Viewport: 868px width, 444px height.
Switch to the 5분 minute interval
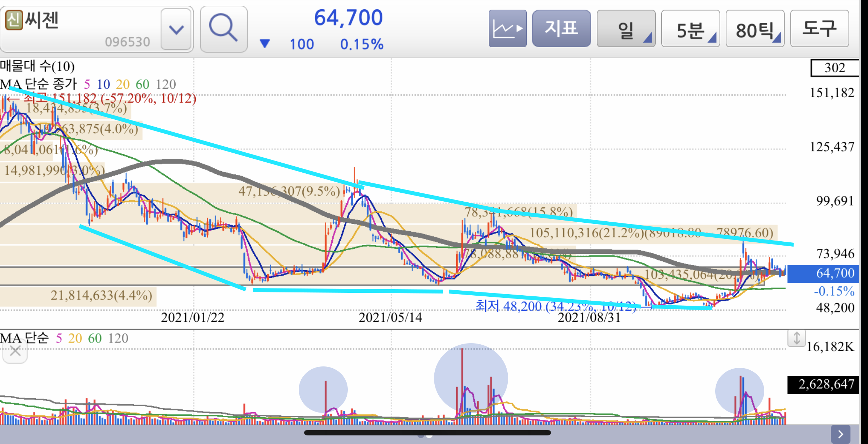click(x=690, y=29)
